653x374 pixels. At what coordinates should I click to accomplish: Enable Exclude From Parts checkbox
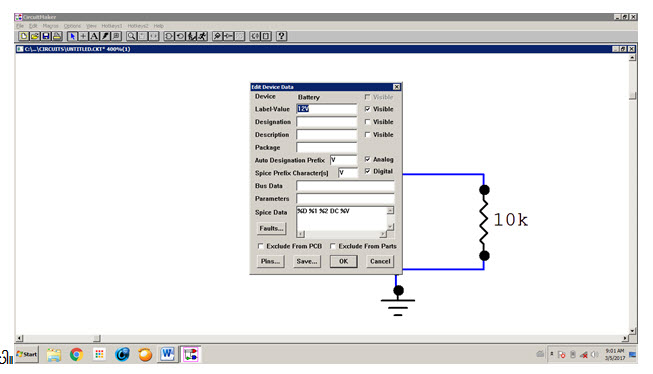[333, 246]
